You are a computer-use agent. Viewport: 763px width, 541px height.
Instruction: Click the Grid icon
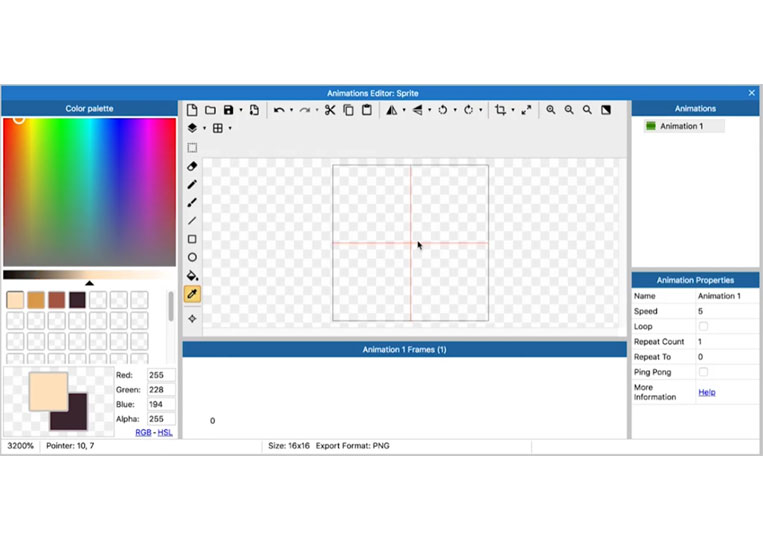tap(218, 128)
